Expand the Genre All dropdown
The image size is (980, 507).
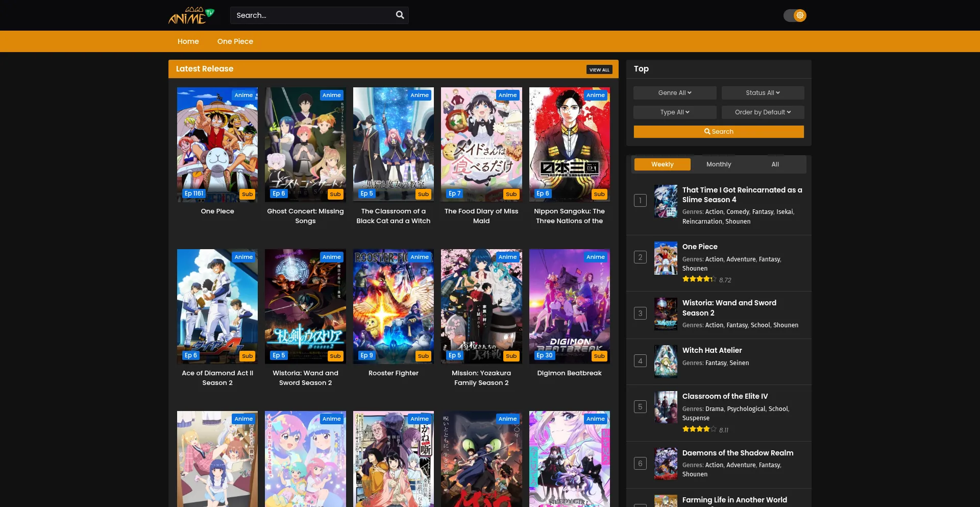(x=675, y=92)
